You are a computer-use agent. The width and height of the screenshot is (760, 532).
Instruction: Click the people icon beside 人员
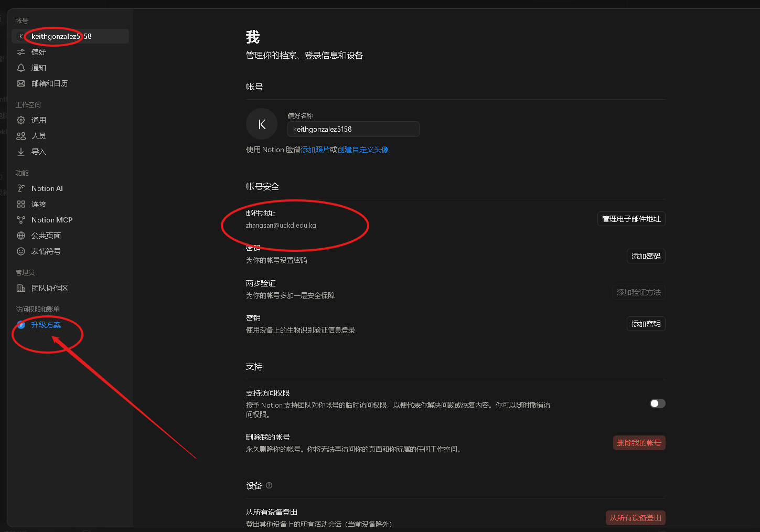(x=21, y=136)
